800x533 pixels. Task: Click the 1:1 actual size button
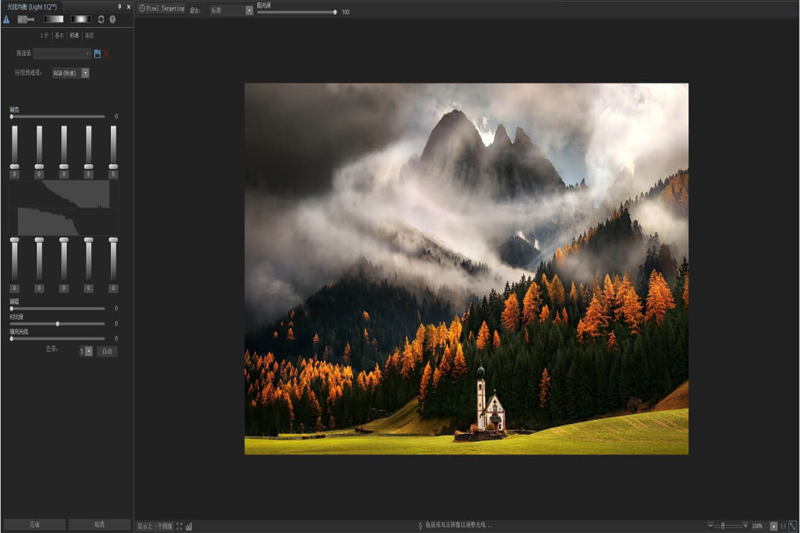(783, 526)
